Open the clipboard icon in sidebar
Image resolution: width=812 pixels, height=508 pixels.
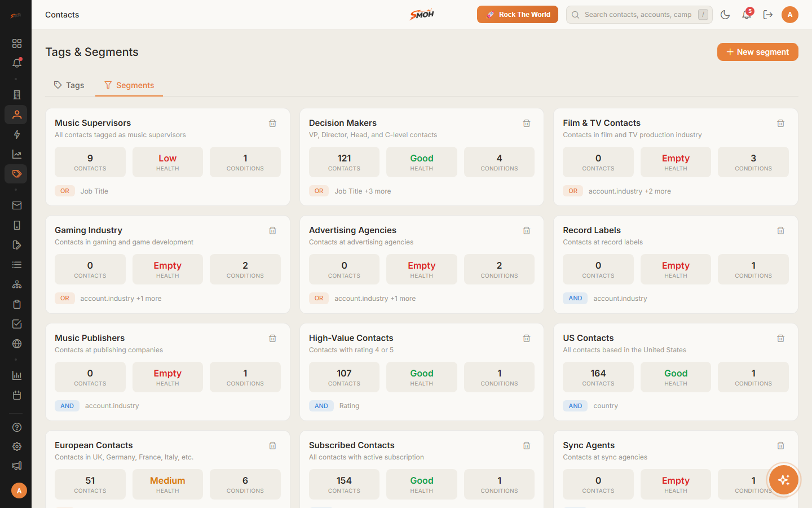tap(17, 304)
